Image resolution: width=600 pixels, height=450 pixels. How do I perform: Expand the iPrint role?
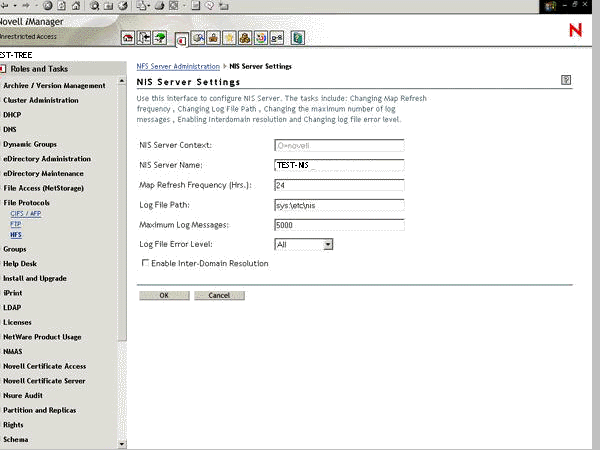(13, 293)
